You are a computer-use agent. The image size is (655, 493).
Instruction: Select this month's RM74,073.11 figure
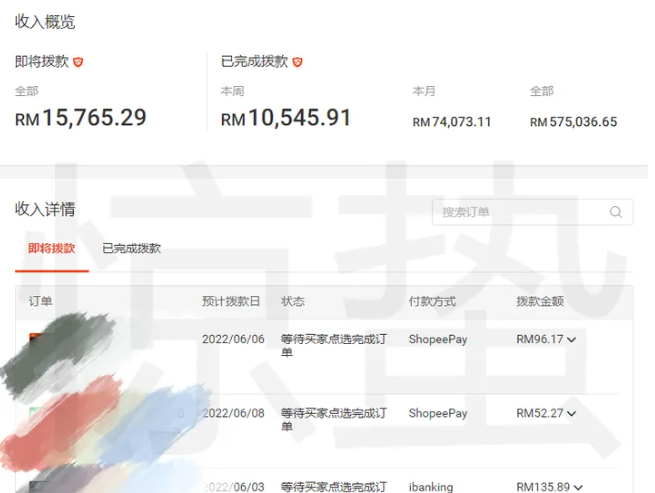pos(452,122)
